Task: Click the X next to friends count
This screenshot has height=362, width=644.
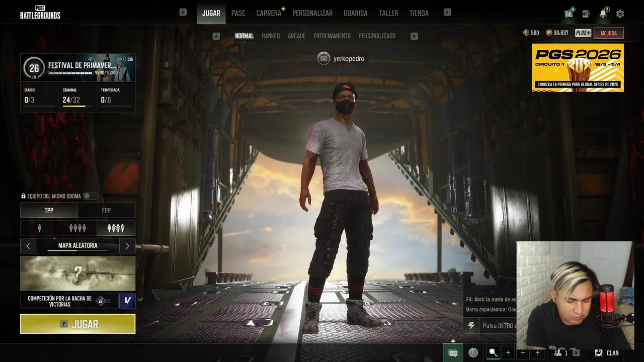Action: click(576, 353)
